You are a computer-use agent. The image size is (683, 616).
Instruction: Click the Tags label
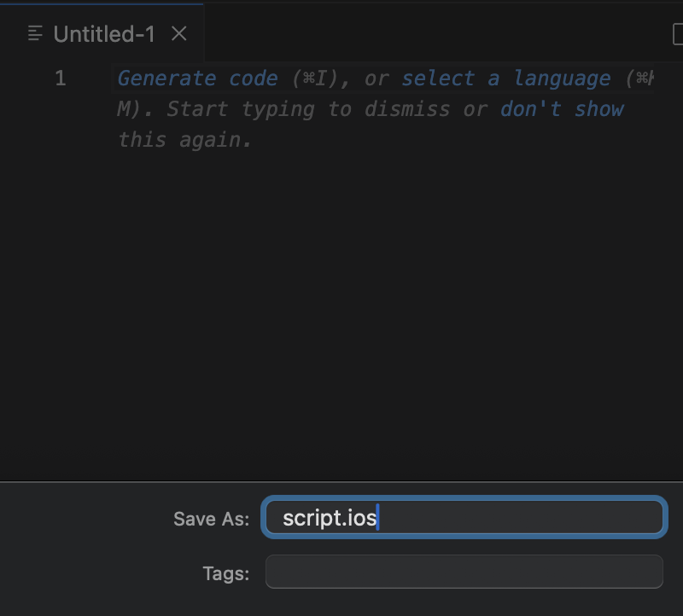[x=225, y=573]
